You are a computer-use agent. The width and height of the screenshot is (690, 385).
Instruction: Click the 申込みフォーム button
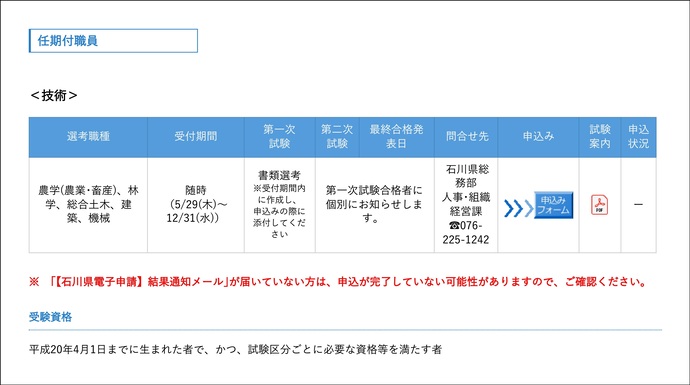click(x=554, y=205)
